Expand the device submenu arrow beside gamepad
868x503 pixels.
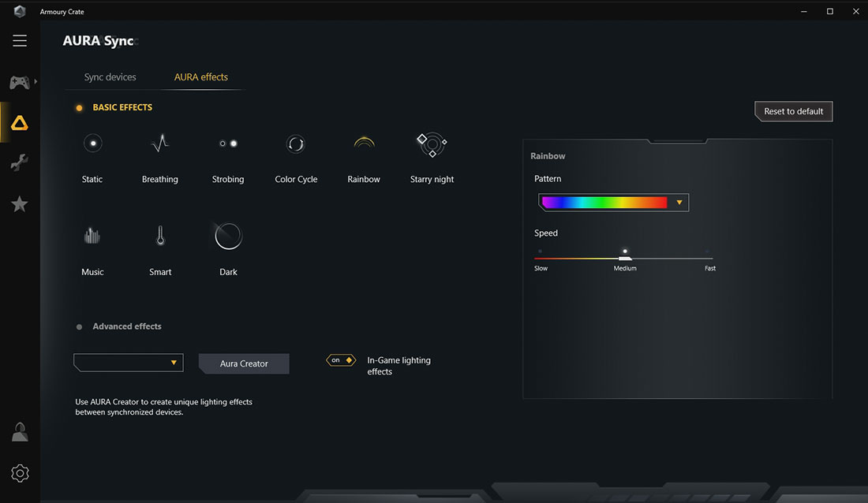coord(36,82)
